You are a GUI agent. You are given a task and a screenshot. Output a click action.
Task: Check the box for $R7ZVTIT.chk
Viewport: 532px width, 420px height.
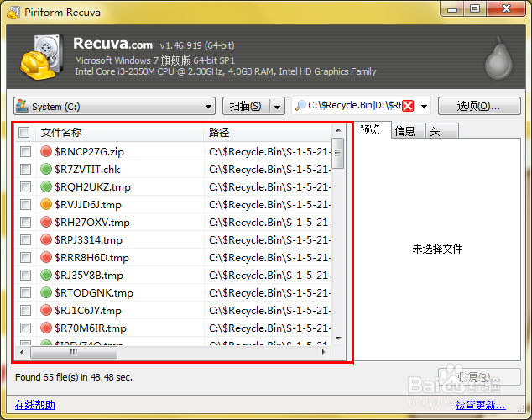(x=25, y=169)
